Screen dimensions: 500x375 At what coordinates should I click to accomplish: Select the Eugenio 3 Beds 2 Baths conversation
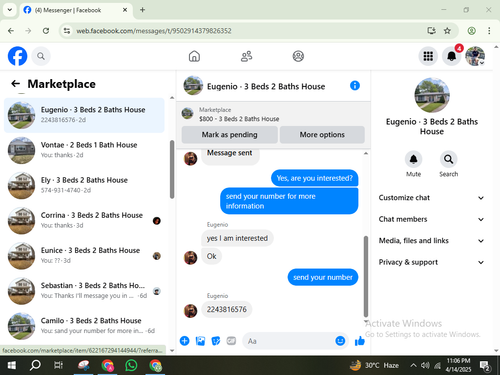(x=84, y=115)
